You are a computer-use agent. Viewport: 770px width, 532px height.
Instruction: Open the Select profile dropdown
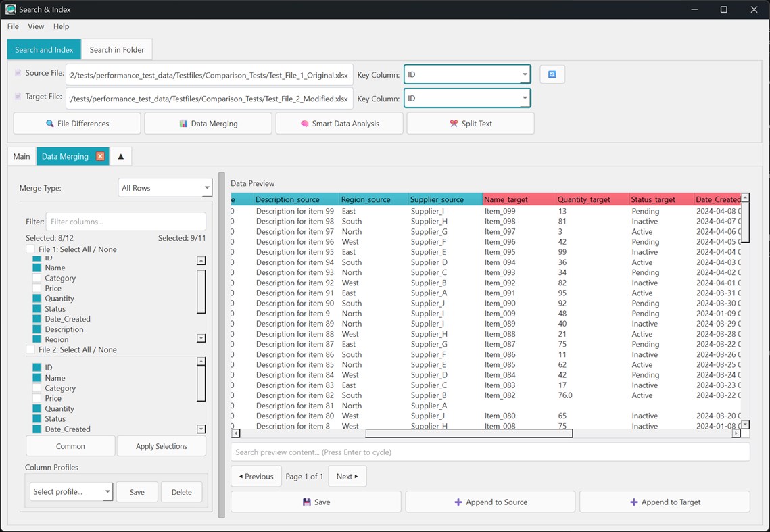pos(70,491)
